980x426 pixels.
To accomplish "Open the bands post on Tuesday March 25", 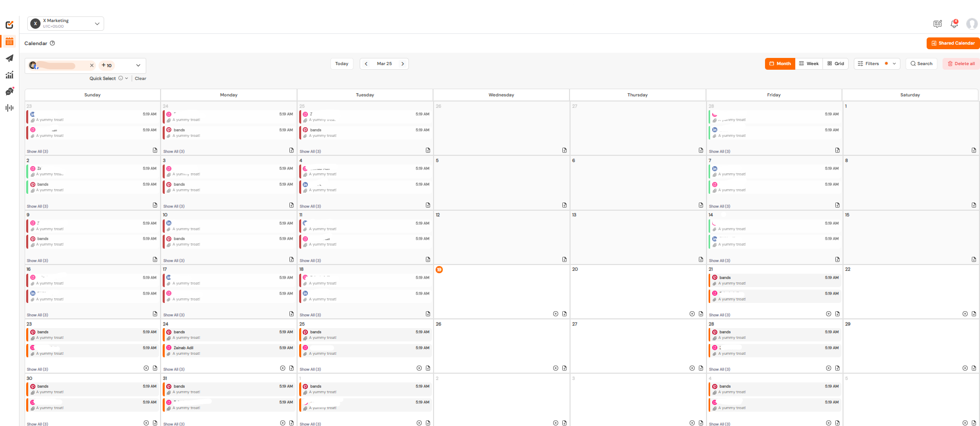I will point(365,335).
